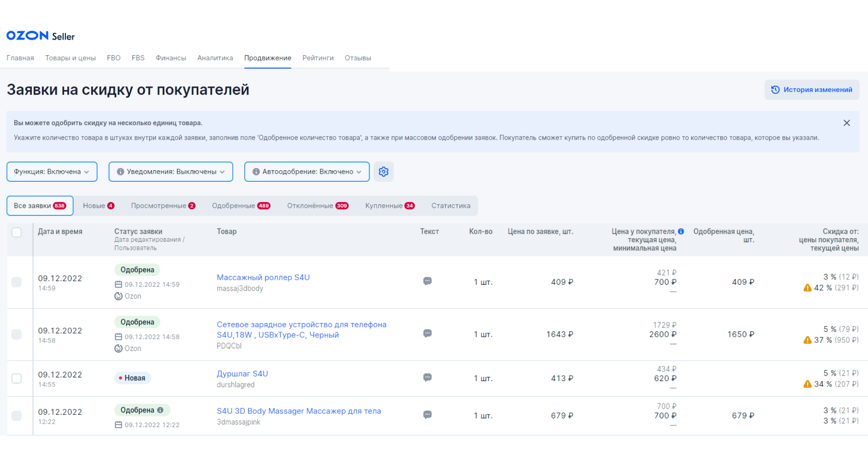Tick checkbox for Дуршлаг S4U row

tap(17, 378)
